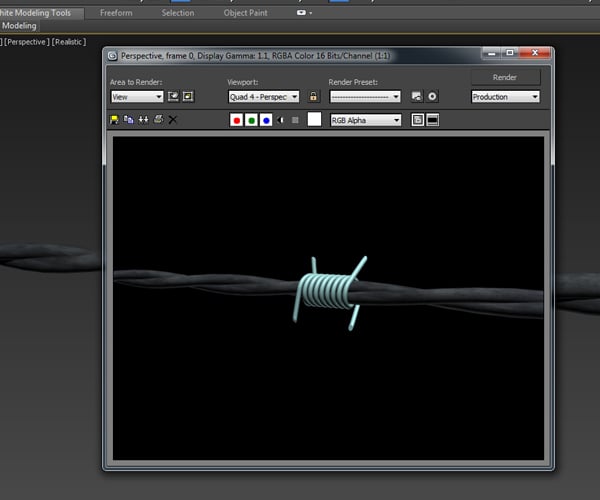
Task: Open the Viewport Quad 4 dropdown
Action: pos(264,97)
